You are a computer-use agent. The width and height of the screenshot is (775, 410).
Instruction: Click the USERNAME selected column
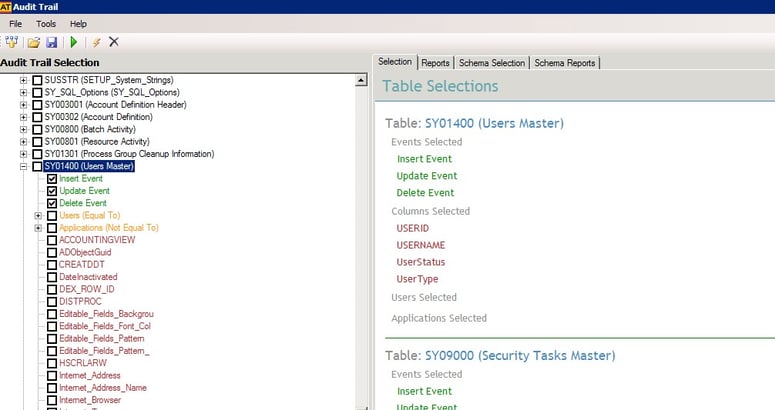tap(421, 245)
